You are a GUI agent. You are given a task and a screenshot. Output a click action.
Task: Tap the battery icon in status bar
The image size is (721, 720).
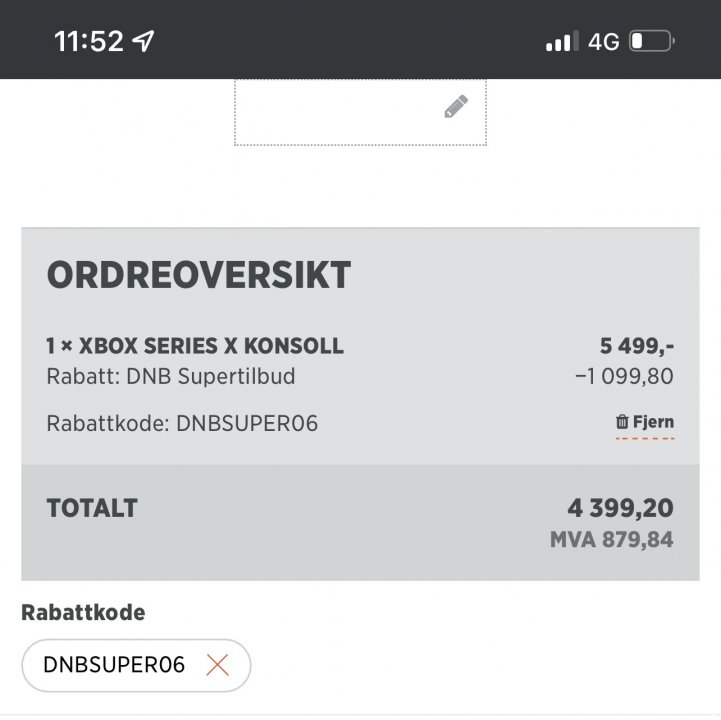652,41
